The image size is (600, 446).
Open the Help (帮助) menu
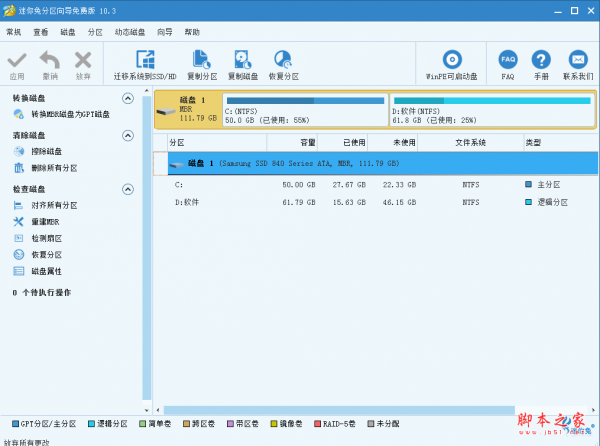tap(192, 32)
